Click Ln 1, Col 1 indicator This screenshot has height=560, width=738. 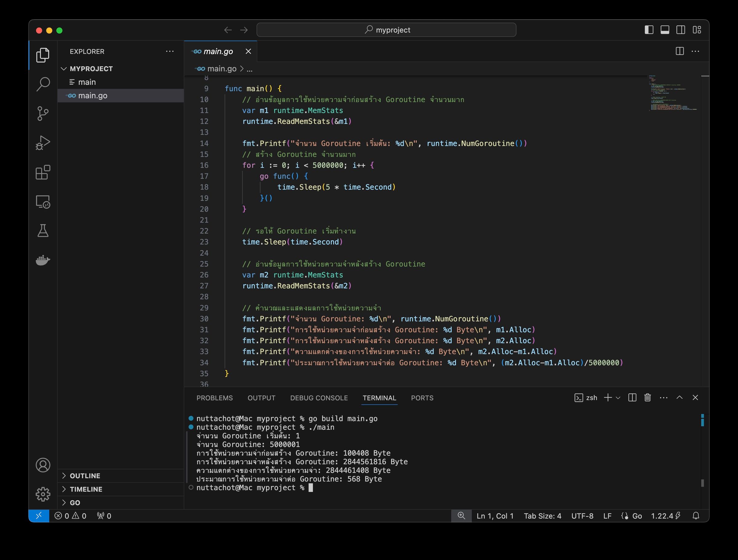pyautogui.click(x=495, y=516)
